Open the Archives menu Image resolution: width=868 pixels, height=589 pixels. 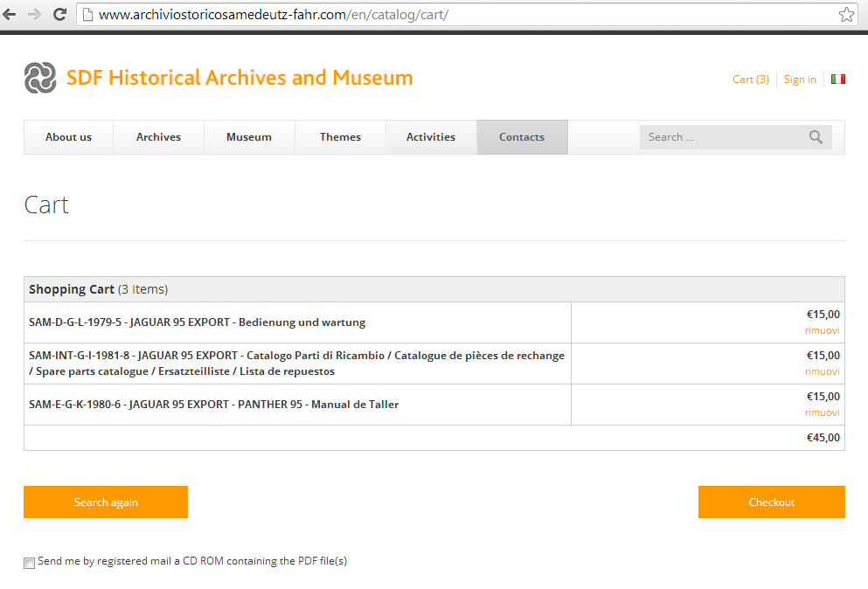(x=158, y=137)
